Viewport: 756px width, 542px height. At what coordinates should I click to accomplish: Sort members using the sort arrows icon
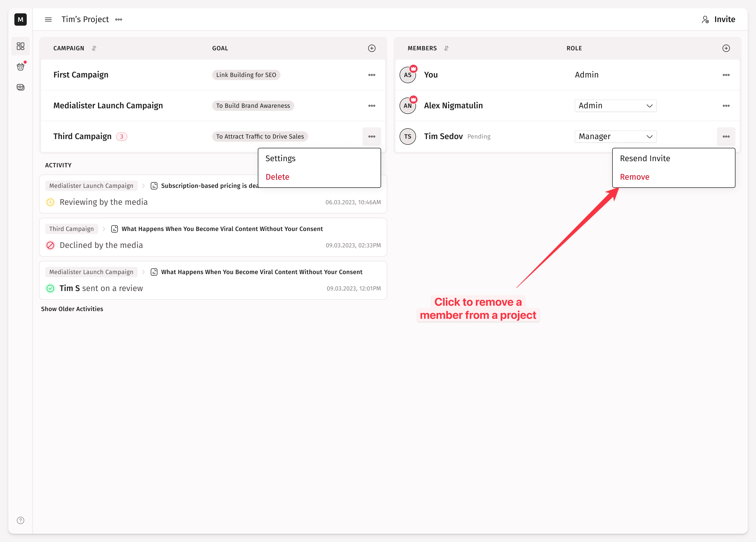[446, 48]
